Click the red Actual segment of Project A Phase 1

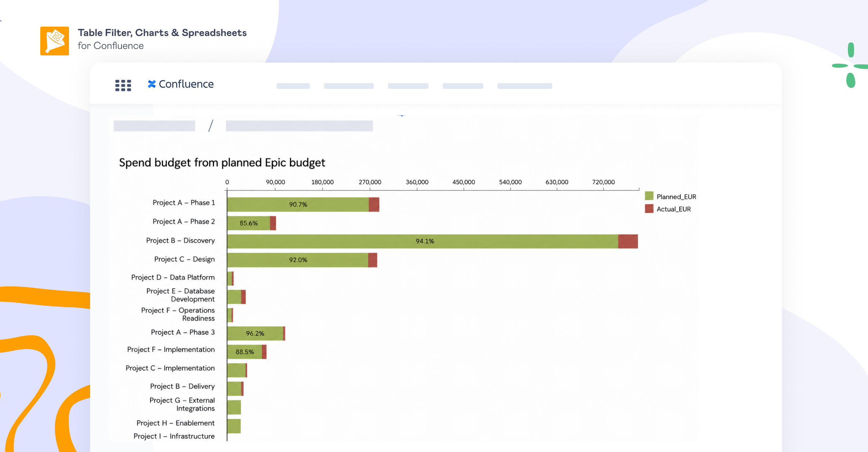[x=374, y=204]
